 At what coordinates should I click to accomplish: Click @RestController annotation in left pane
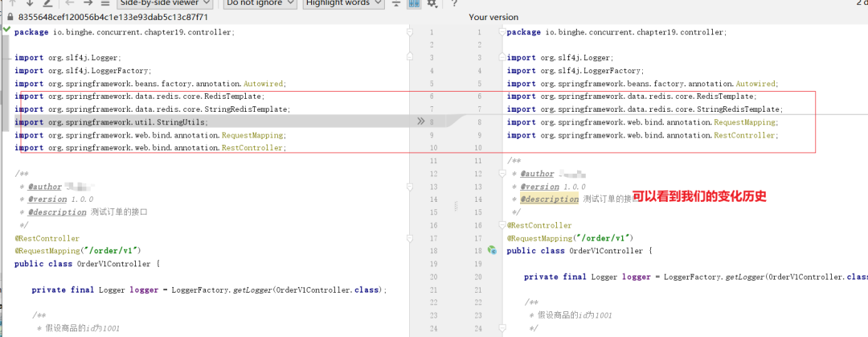47,238
